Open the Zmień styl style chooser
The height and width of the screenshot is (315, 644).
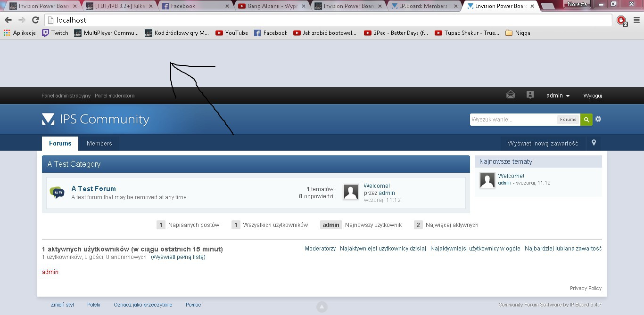62,305
